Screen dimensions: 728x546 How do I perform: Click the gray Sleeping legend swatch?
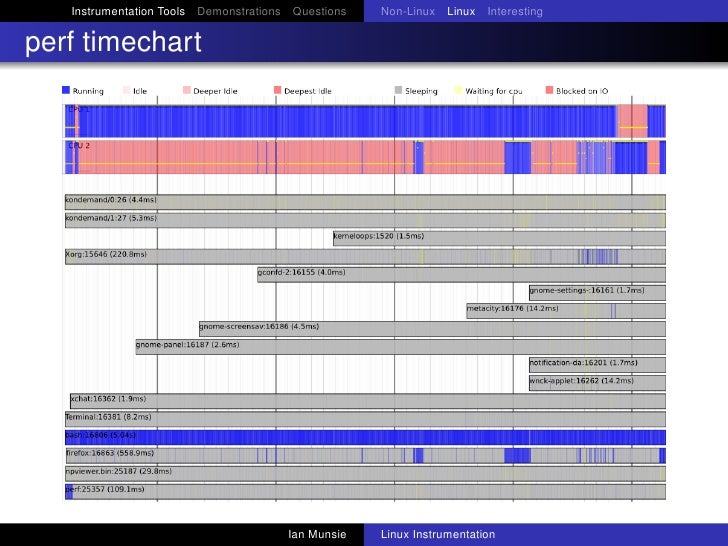pyautogui.click(x=398, y=91)
